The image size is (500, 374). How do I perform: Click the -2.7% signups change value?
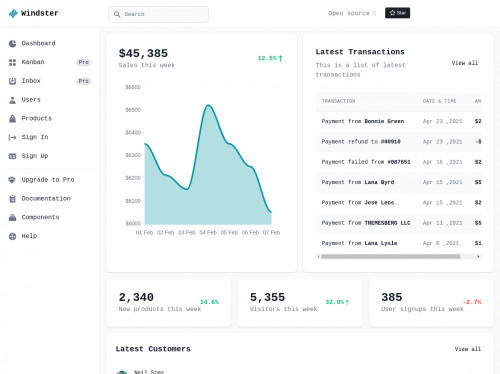[x=472, y=302]
